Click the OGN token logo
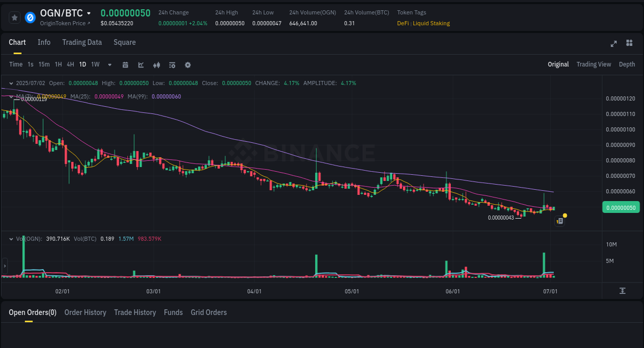Viewport: 644px width, 348px height. 29,17
